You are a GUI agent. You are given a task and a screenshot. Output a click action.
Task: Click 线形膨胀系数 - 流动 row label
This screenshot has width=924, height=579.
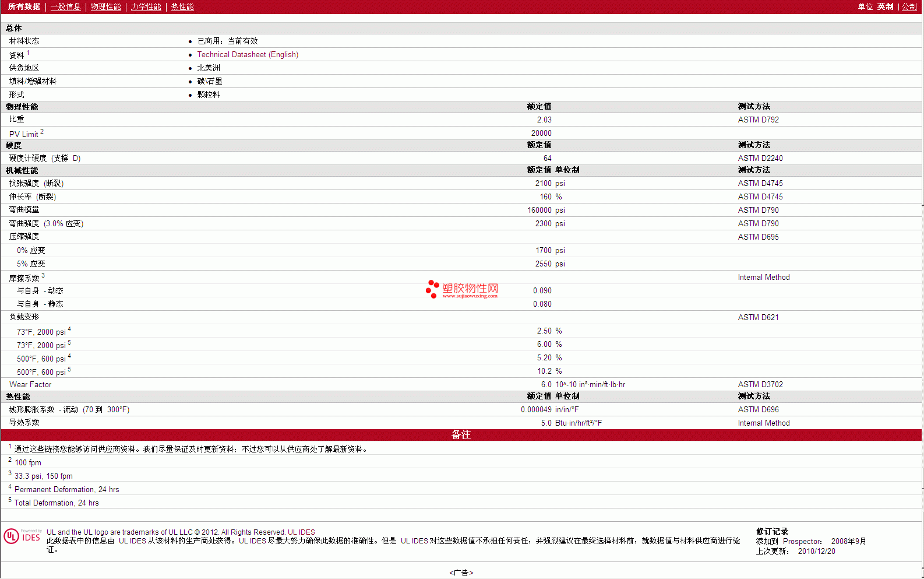tap(69, 409)
